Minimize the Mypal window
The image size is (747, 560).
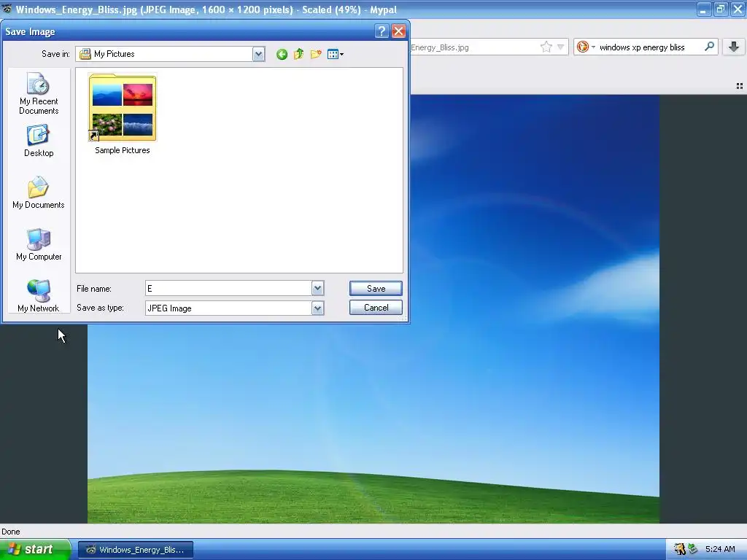point(703,9)
